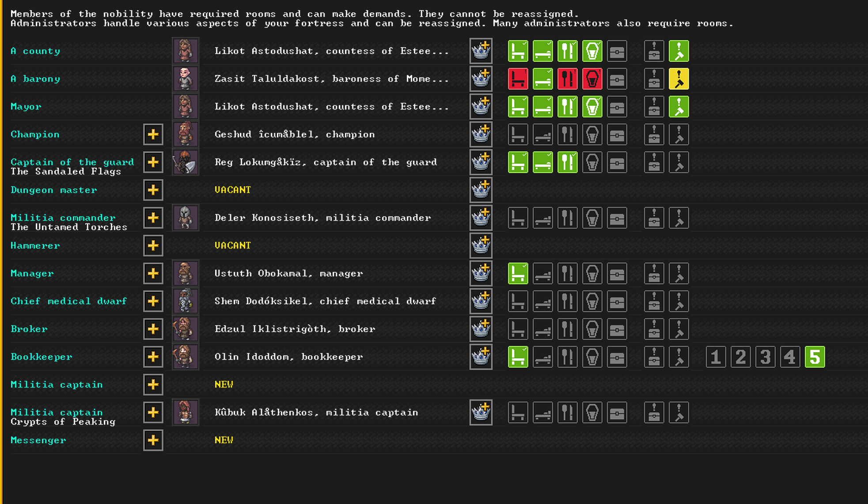Image resolution: width=868 pixels, height=504 pixels.
Task: Click the county row's green bedroom icon
Action: click(542, 51)
